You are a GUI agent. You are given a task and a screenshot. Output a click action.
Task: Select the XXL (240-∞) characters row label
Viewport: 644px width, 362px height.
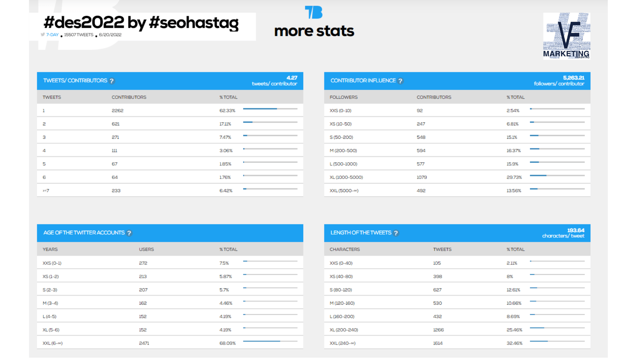point(343,343)
